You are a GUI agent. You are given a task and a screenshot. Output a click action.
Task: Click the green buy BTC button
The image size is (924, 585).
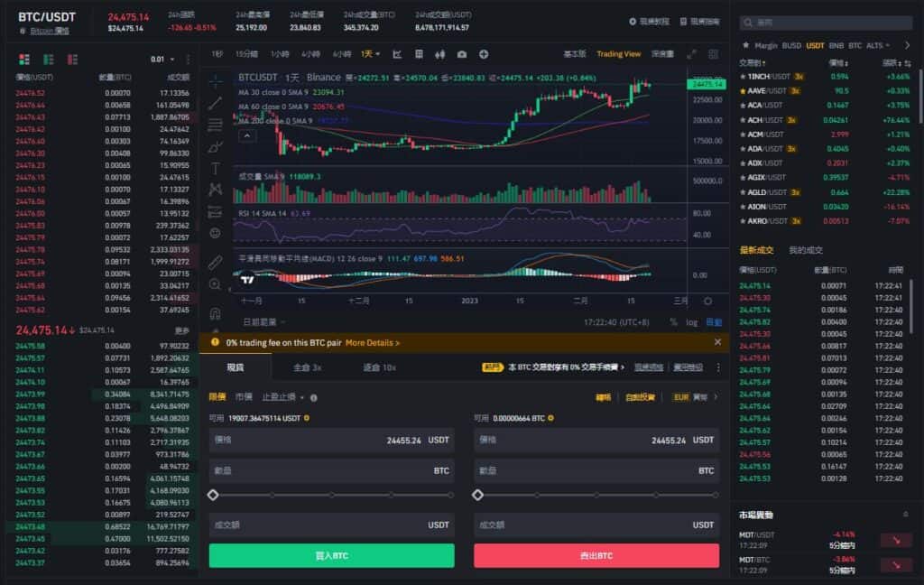332,555
